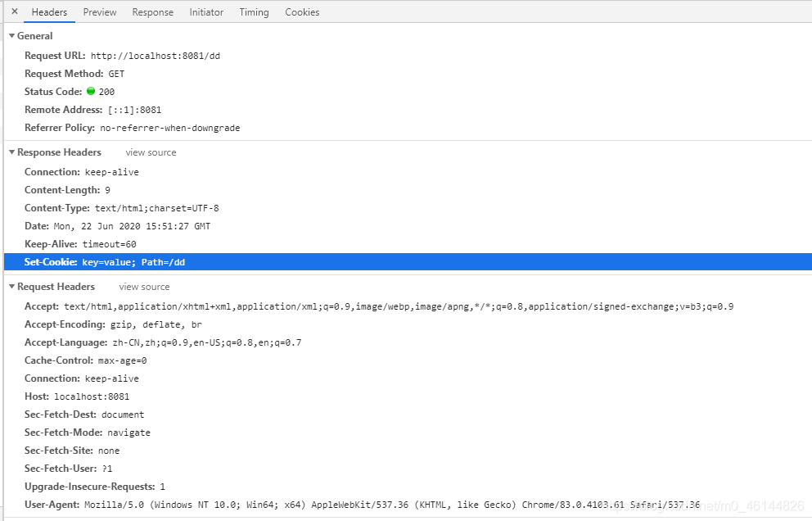Open the Response tab

tap(153, 12)
